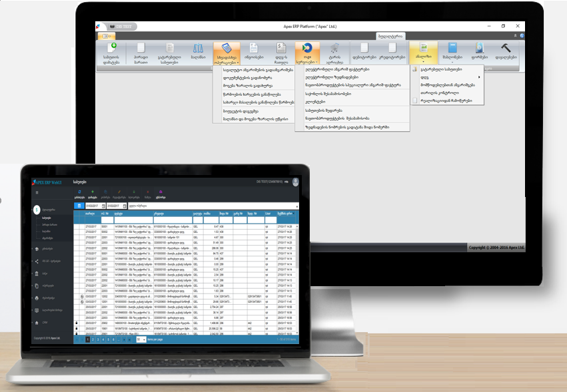Screen dimensions: 567x392
Task: Expand the rs.ge services ribbon dropdown
Action: (x=307, y=53)
